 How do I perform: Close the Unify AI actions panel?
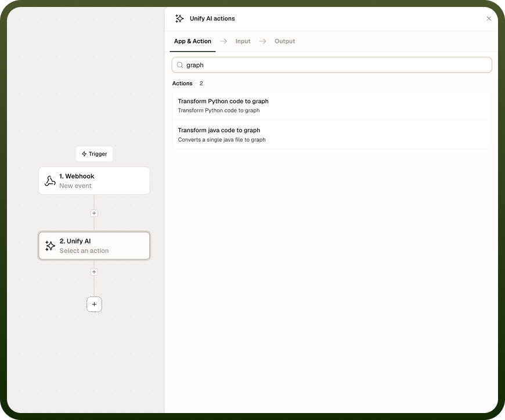click(489, 19)
